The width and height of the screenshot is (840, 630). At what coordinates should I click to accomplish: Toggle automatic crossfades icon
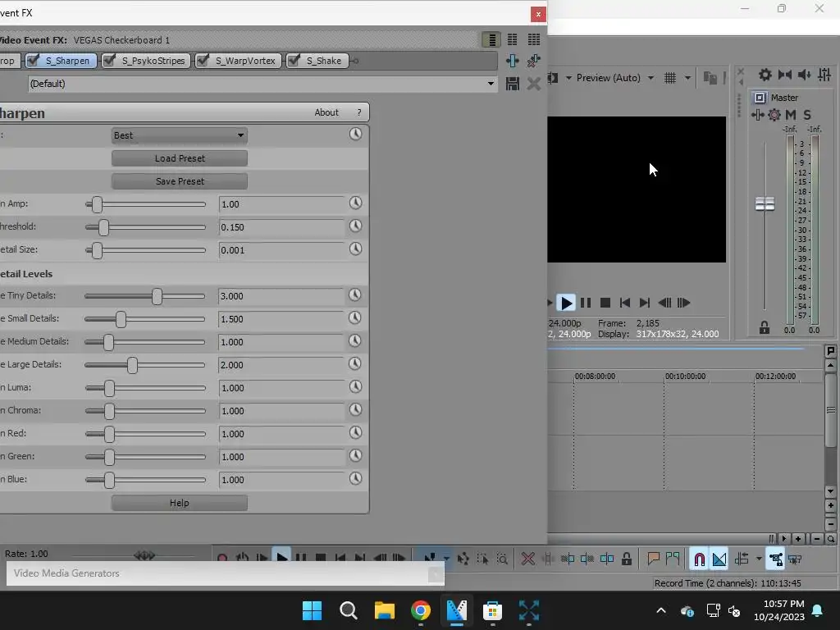click(719, 559)
